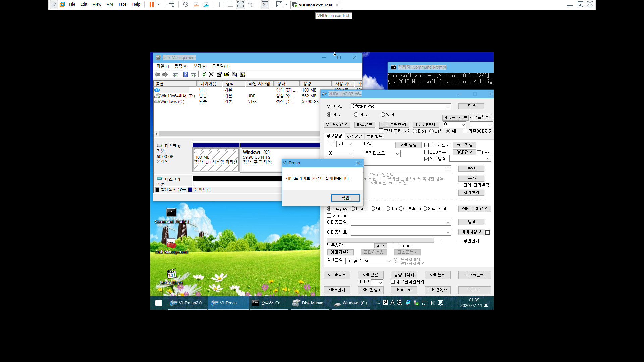Switch to the 부팅항목 tab
The height and width of the screenshot is (362, 644).
click(x=374, y=136)
